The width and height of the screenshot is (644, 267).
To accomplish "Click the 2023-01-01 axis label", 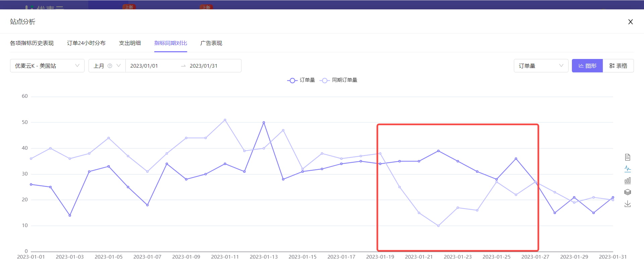I will [x=31, y=257].
